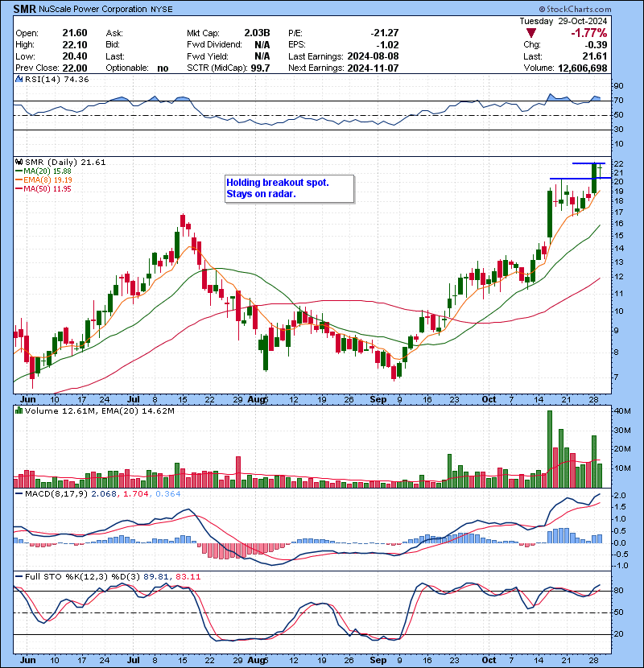
Task: Click the SMR (Daily) 21.61 chart label
Action: (65, 162)
